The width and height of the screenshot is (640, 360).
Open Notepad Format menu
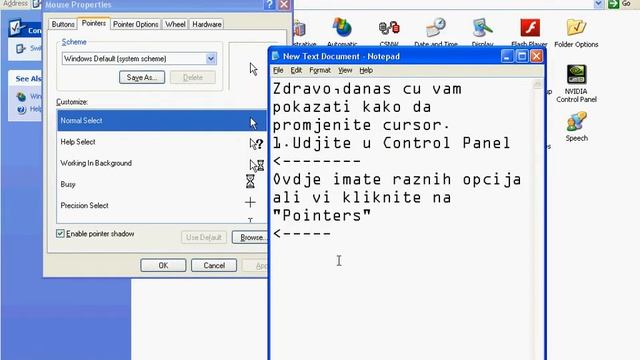[x=320, y=70]
